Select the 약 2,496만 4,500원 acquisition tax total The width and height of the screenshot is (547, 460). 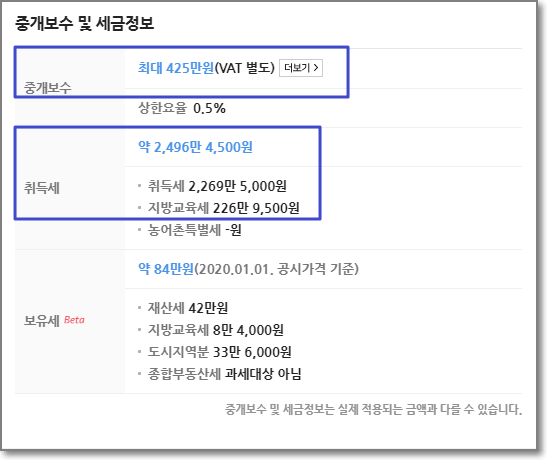195,147
